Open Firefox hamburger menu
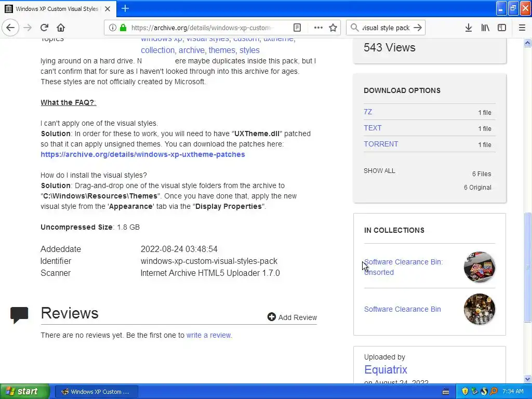The width and height of the screenshot is (532, 399). [x=522, y=28]
